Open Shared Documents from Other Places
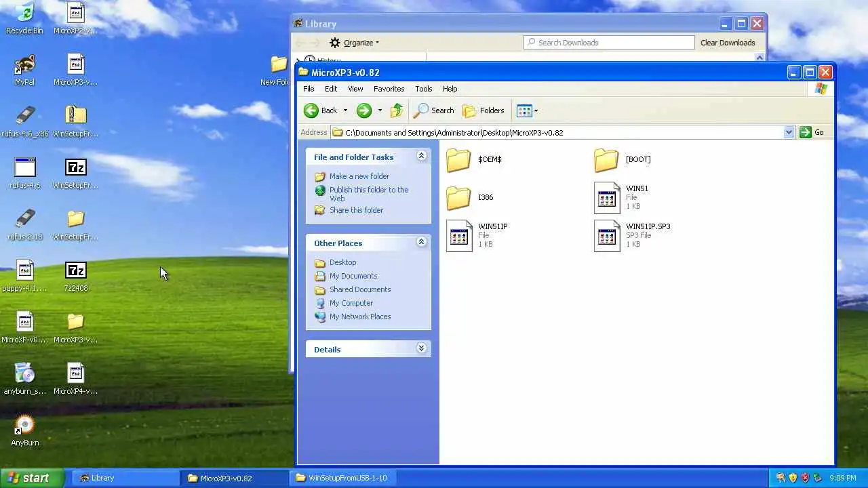Screen dimensions: 868x488 click(x=360, y=289)
